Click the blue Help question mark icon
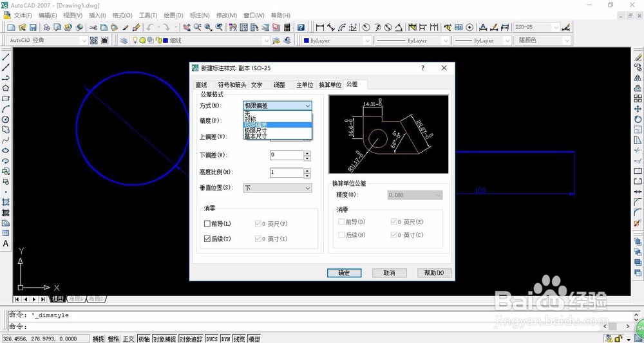This screenshot has width=644, height=343. click(x=301, y=28)
